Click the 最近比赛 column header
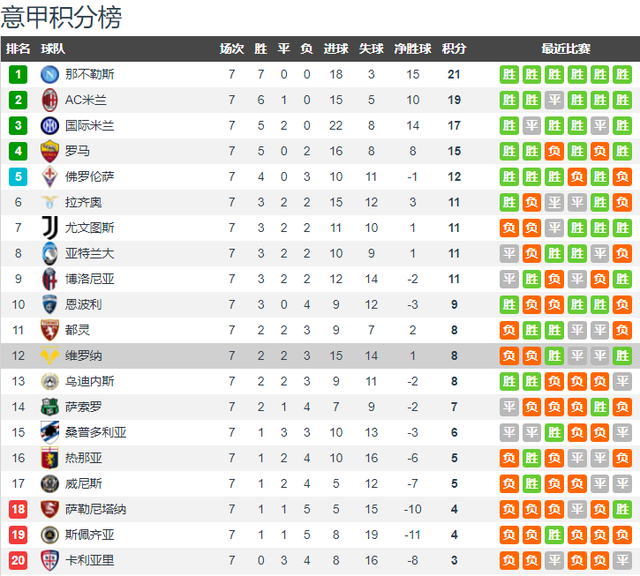This screenshot has height=576, width=640. click(x=566, y=49)
